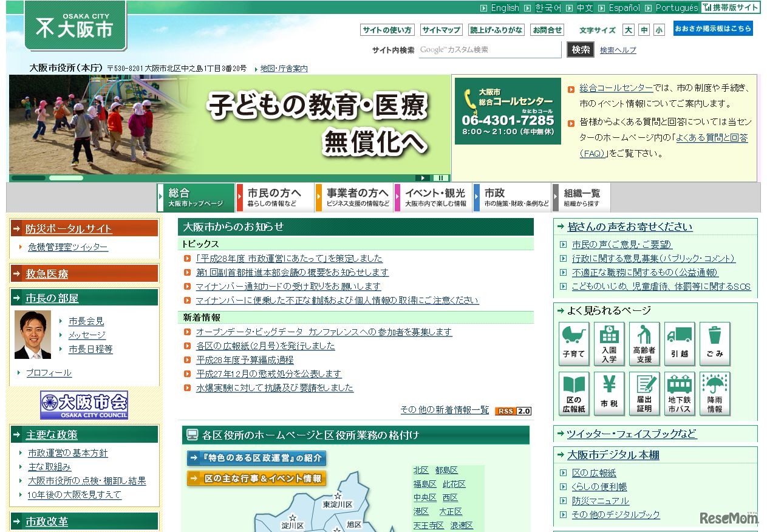Open the 入園入学 school enrollment icon

tap(609, 344)
